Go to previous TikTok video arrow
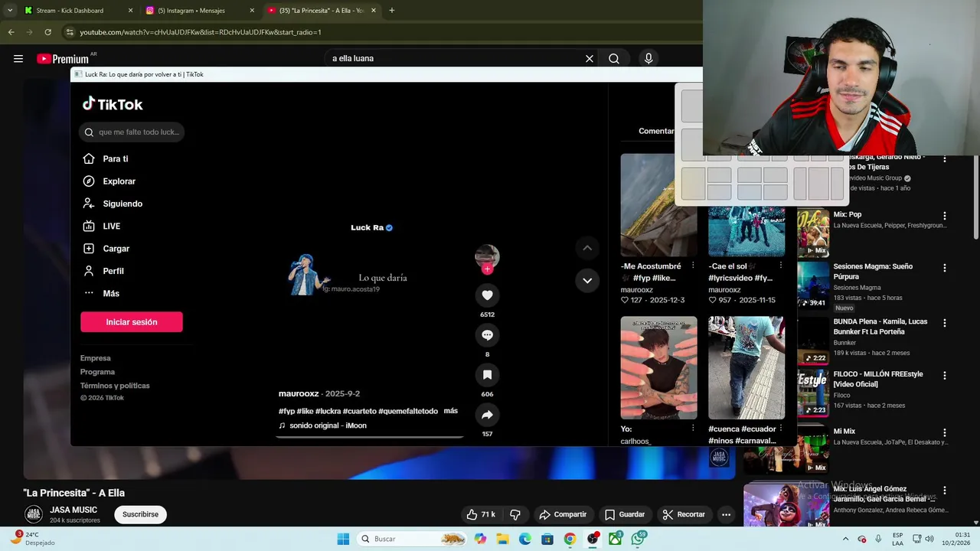 (x=587, y=248)
